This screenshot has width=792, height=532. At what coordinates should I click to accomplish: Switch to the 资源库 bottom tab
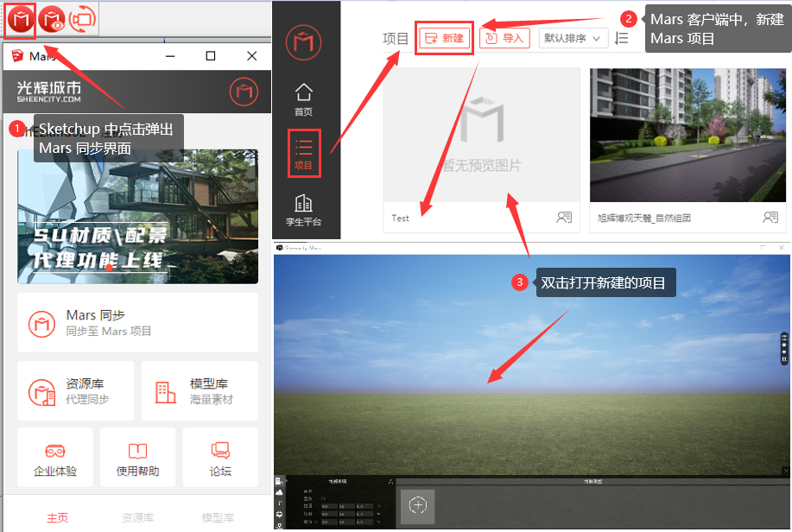pyautogui.click(x=138, y=518)
